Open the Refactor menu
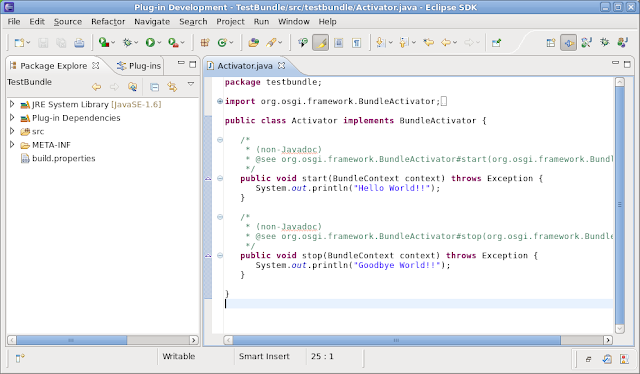This screenshot has height=374, width=640. click(108, 22)
